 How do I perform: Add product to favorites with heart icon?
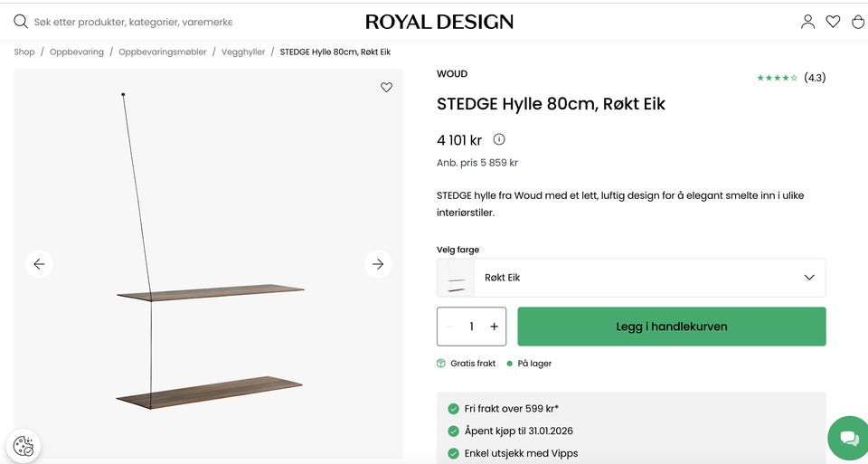click(386, 88)
